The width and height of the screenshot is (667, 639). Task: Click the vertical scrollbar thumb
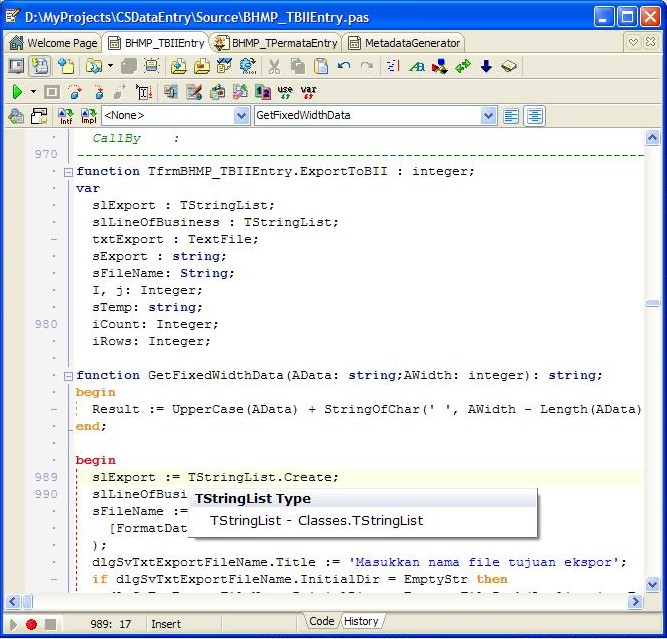pos(652,304)
